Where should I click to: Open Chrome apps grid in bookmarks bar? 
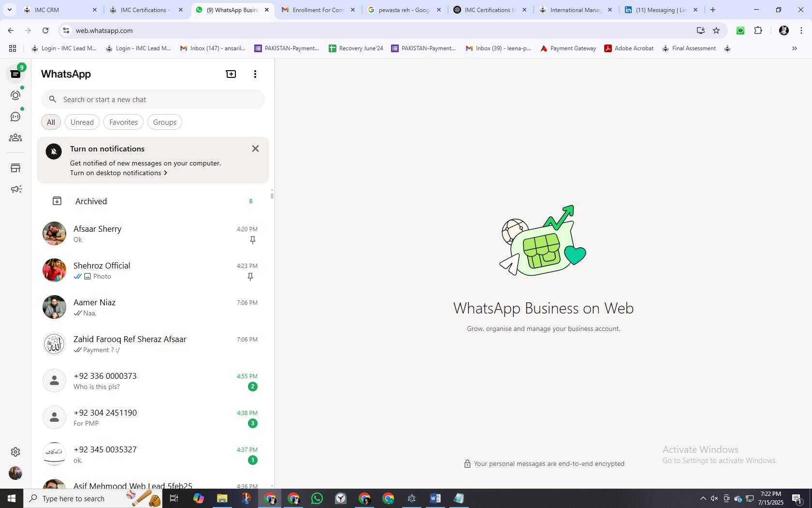(x=13, y=48)
